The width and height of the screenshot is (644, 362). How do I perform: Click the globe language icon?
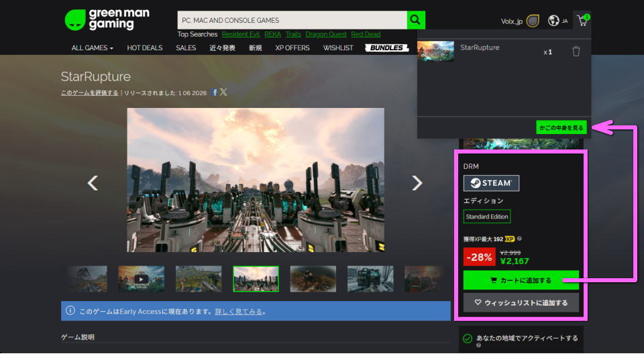click(553, 21)
